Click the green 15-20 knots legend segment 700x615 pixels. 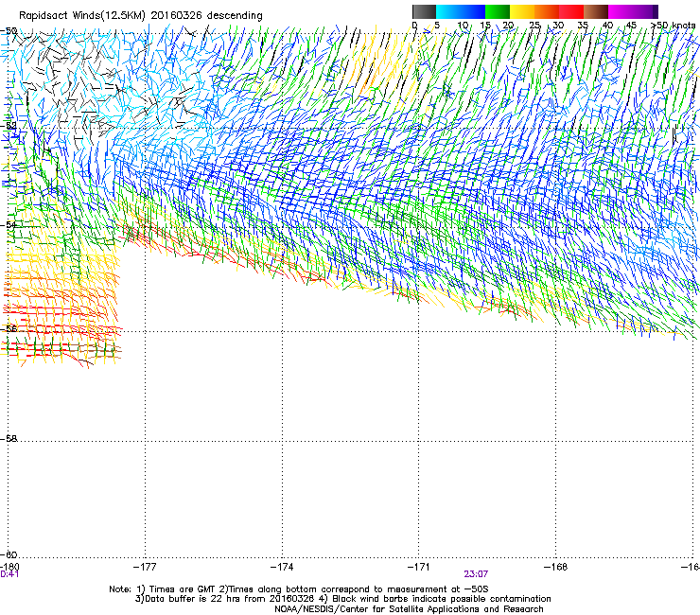(498, 11)
